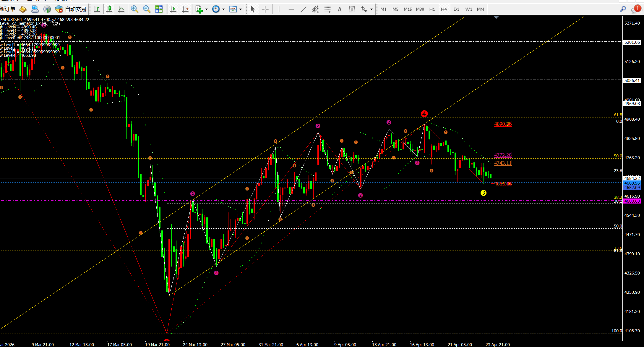Draw a trendline with the diagonal line tool
644x347 pixels.
[304, 9]
